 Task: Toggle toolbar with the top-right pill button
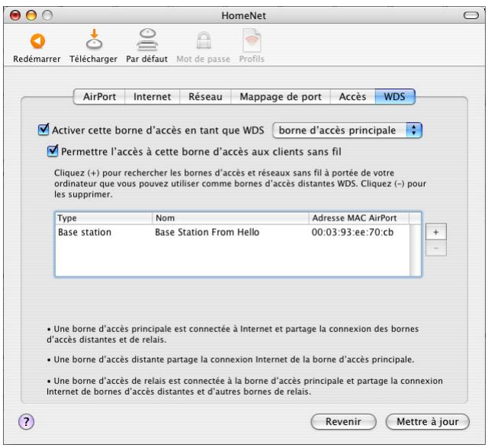471,15
